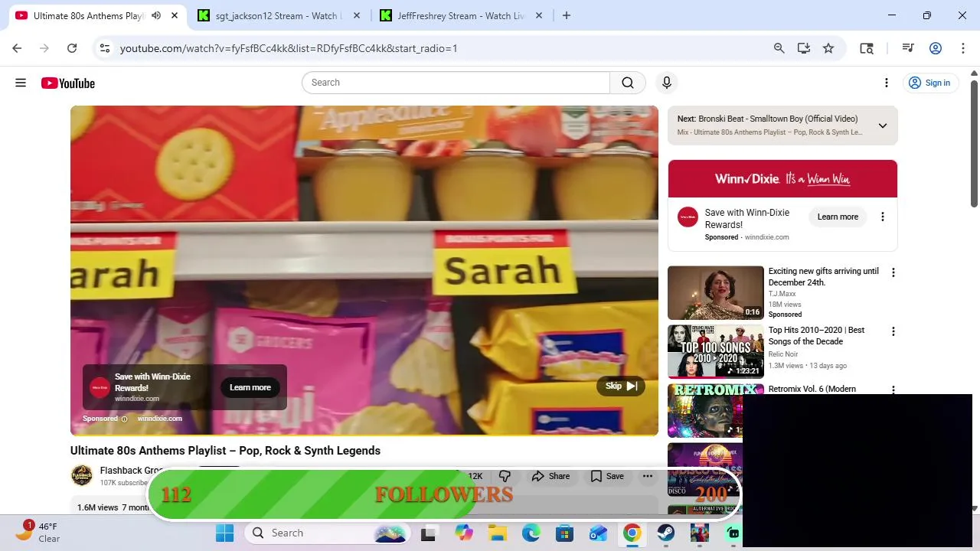Focus the YouTube search input field
The image size is (980, 551).
coord(456,83)
